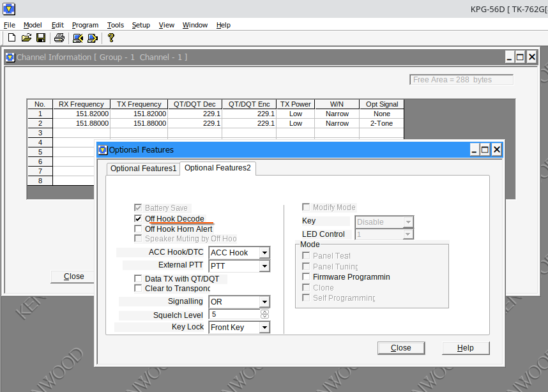Click the None Opt Signal cell
Screen dimensions: 548x392
[x=382, y=114]
